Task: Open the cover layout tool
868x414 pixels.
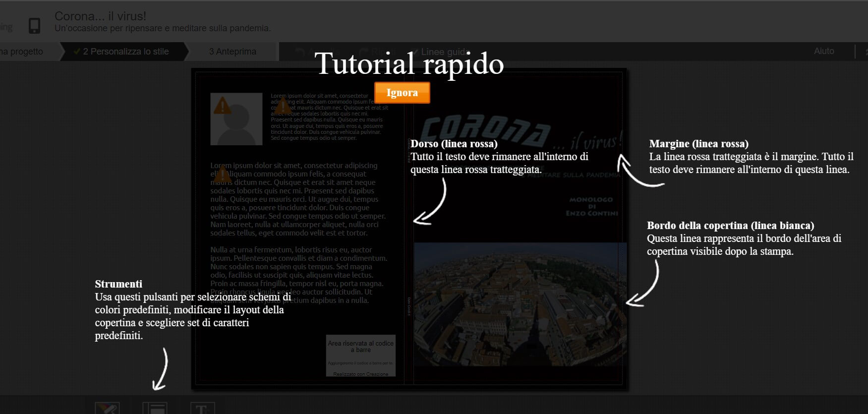Action: click(155, 408)
